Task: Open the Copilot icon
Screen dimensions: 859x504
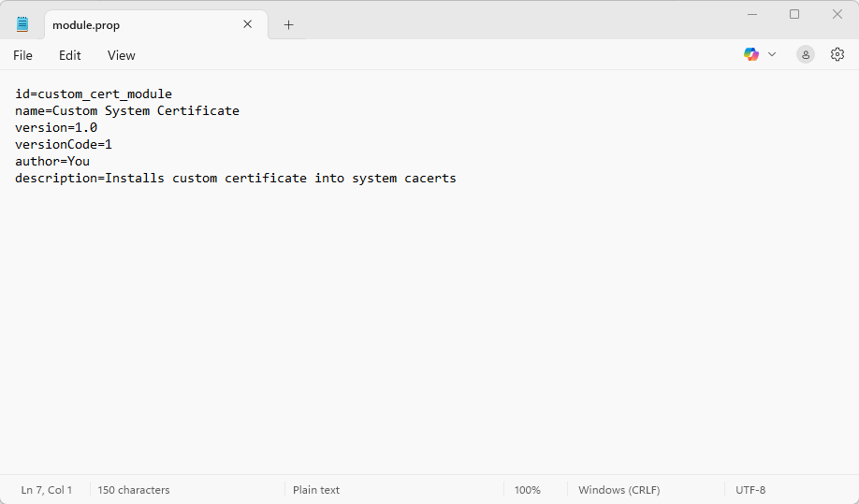Action: pyautogui.click(x=750, y=54)
